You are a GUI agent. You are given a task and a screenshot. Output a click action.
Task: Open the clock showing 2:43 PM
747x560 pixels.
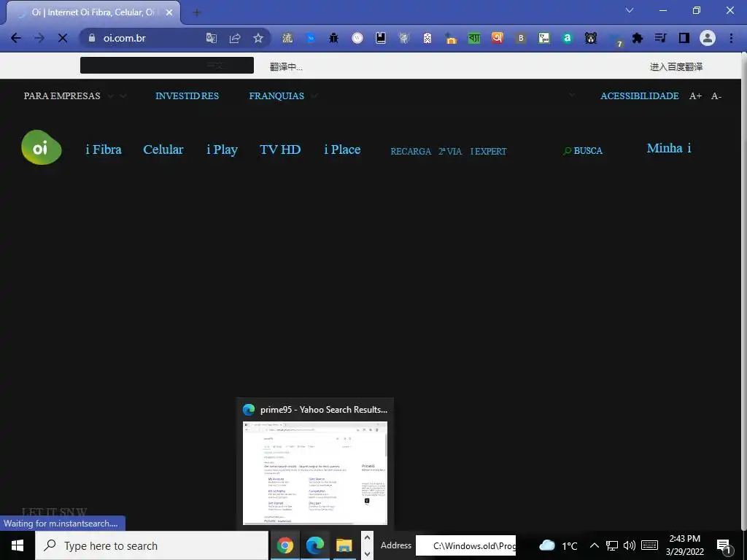(684, 545)
